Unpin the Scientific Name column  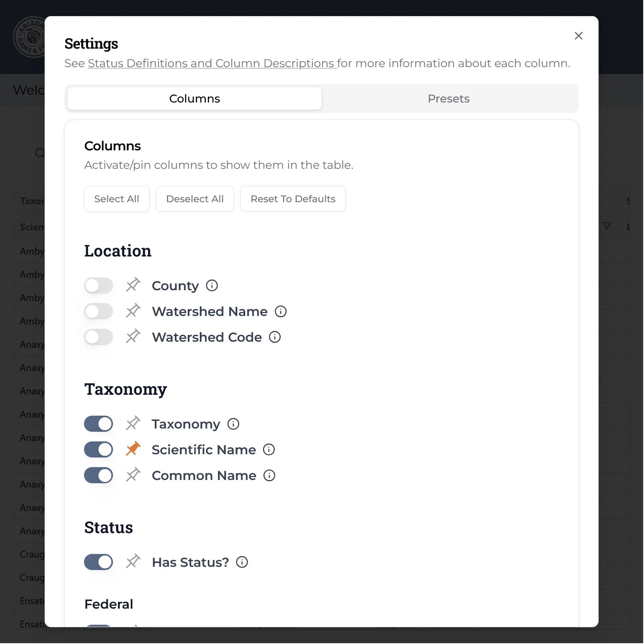pos(133,449)
